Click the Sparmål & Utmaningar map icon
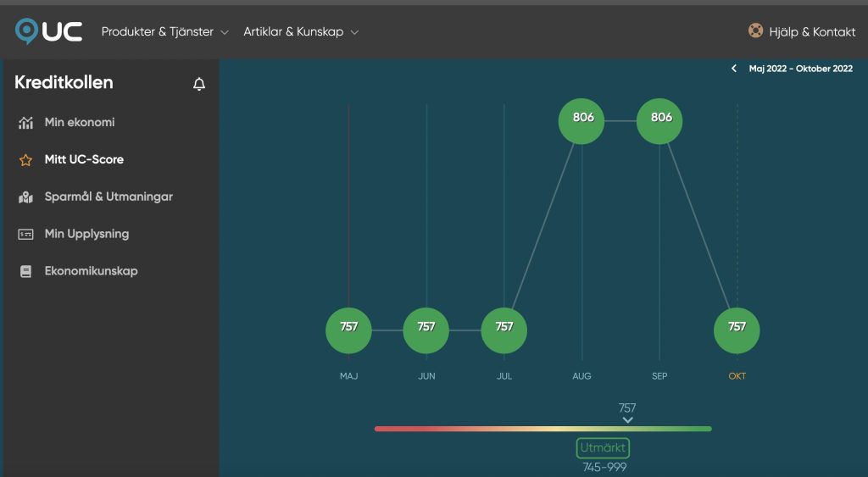Image resolution: width=868 pixels, height=477 pixels. [x=25, y=197]
